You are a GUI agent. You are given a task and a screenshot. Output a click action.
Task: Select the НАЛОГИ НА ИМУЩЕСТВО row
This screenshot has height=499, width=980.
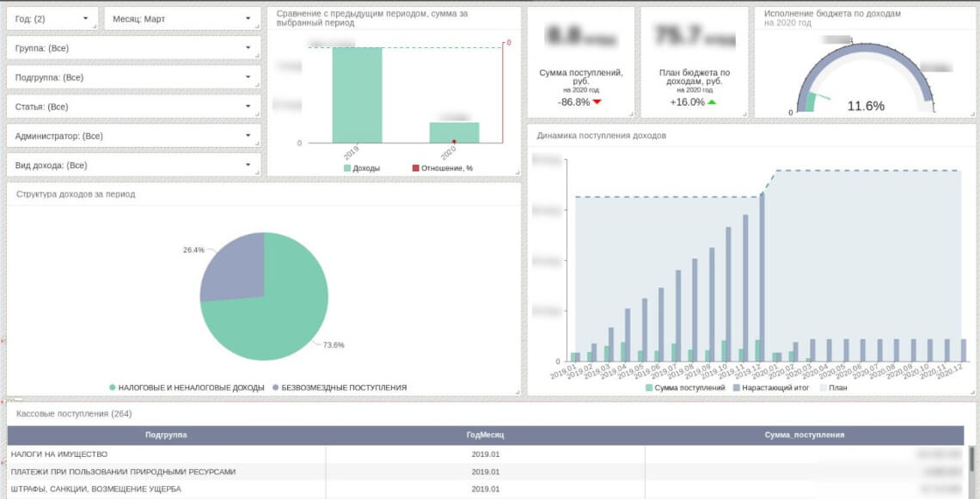(486, 454)
